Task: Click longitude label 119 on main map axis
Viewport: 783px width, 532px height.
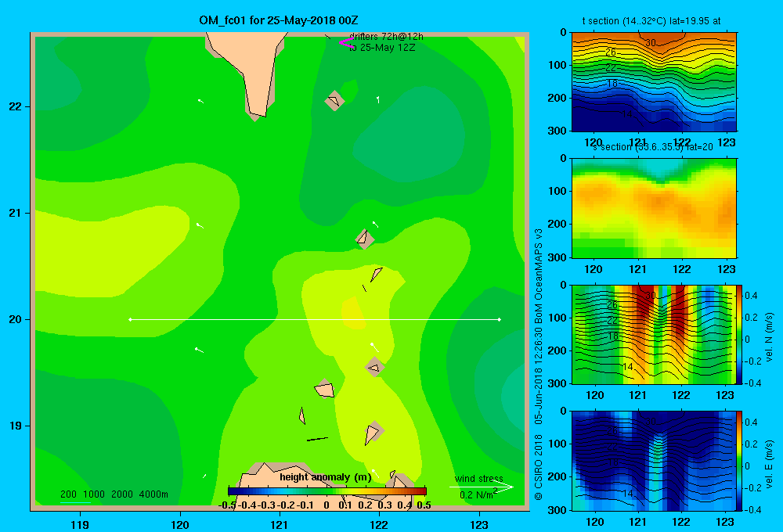Action: pyautogui.click(x=80, y=524)
